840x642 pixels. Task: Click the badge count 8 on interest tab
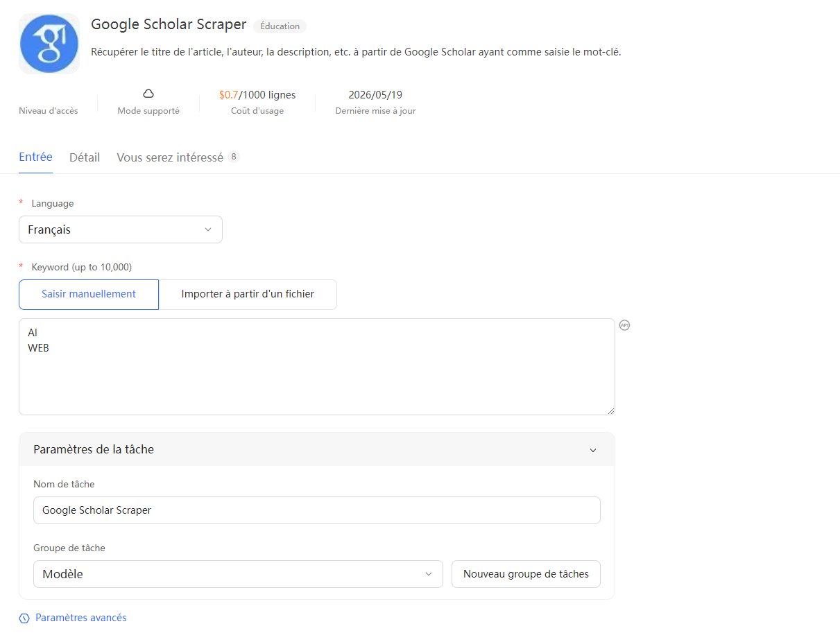[x=234, y=157]
